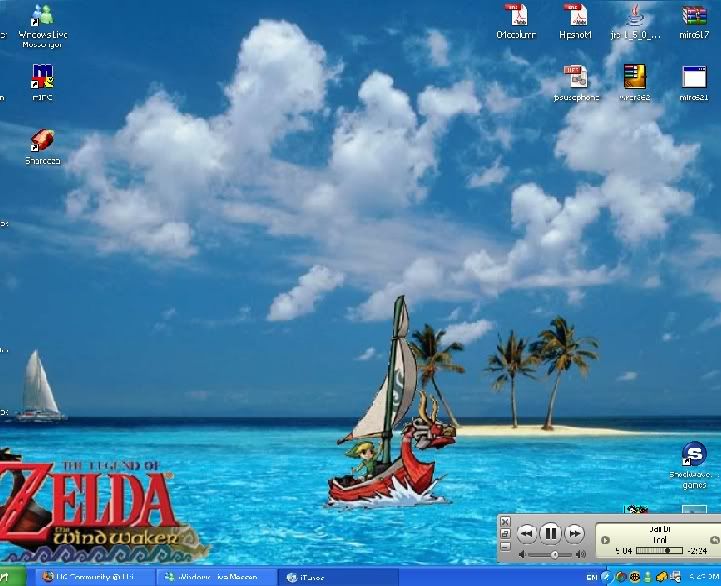Click the blue round tray icon with the white mark
The width and height of the screenshot is (721, 586).
(x=607, y=576)
